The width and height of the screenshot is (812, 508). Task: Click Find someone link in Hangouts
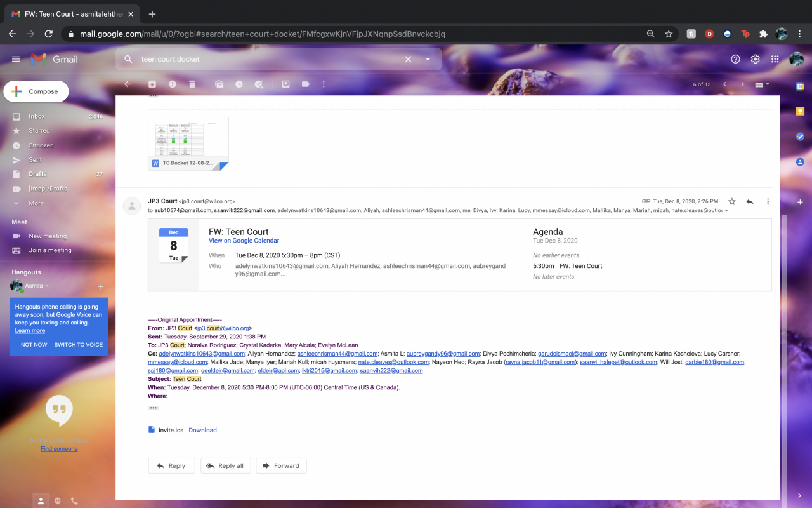coord(59,449)
